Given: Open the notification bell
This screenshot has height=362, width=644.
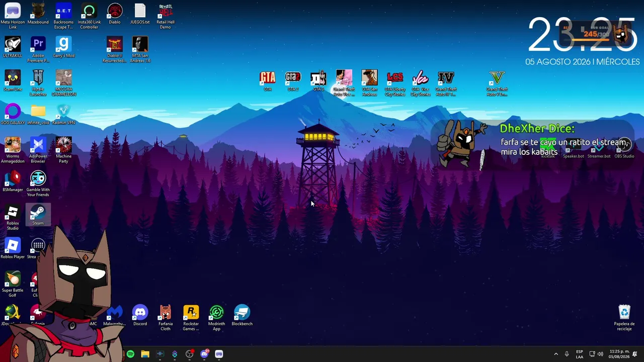Looking at the screenshot, I should point(635,354).
